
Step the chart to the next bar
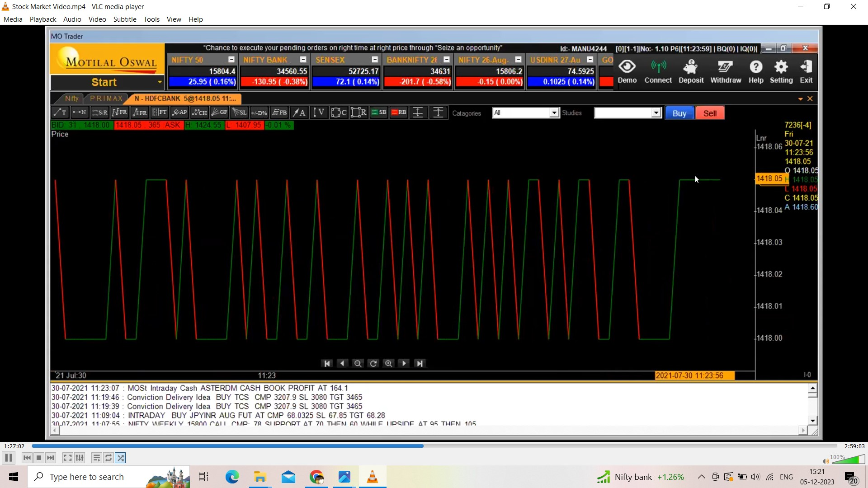(404, 363)
